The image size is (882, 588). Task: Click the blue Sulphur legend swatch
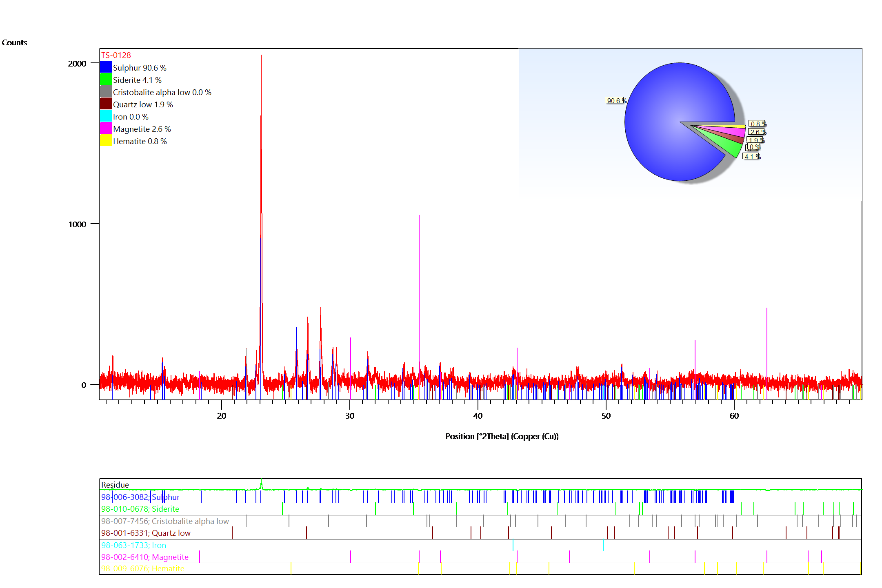pos(106,67)
